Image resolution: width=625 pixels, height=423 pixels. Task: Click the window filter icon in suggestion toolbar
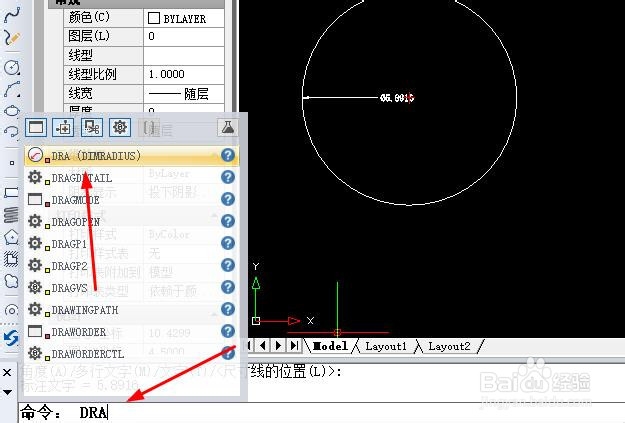pyautogui.click(x=36, y=128)
